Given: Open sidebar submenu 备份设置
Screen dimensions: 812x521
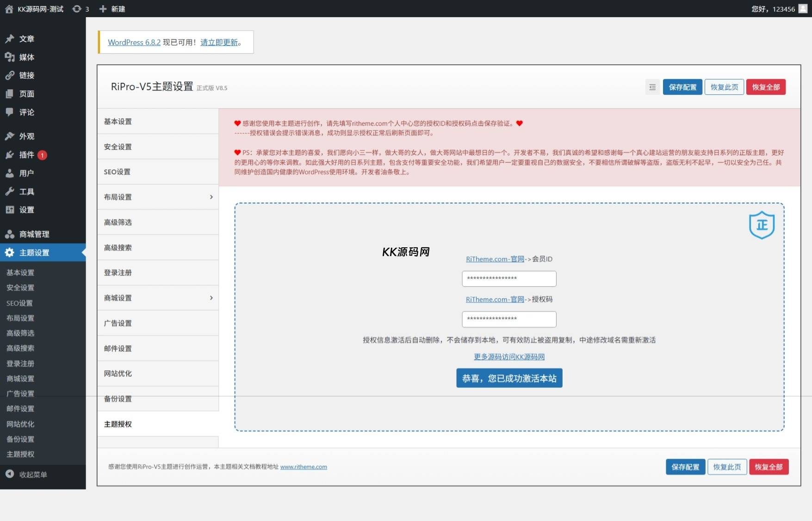Looking at the screenshot, I should click(20, 439).
